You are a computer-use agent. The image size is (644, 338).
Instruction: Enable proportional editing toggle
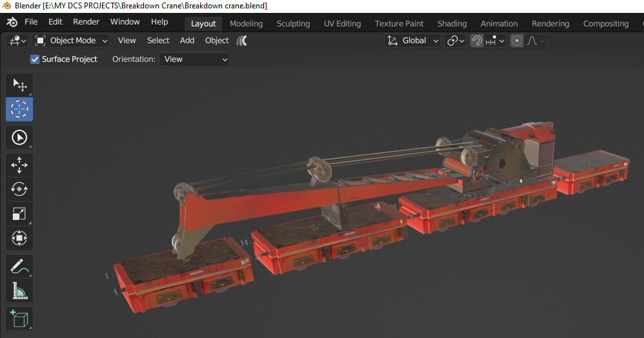tap(517, 41)
